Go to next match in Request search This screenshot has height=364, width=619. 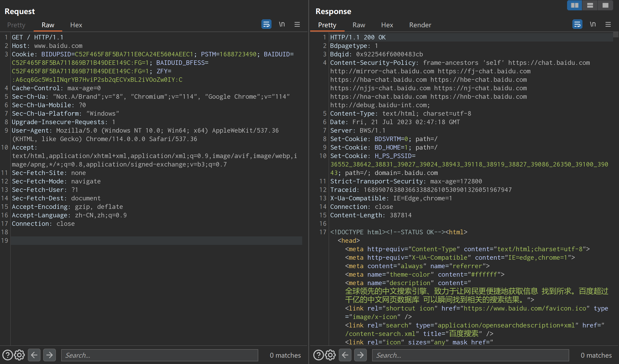pyautogui.click(x=50, y=355)
